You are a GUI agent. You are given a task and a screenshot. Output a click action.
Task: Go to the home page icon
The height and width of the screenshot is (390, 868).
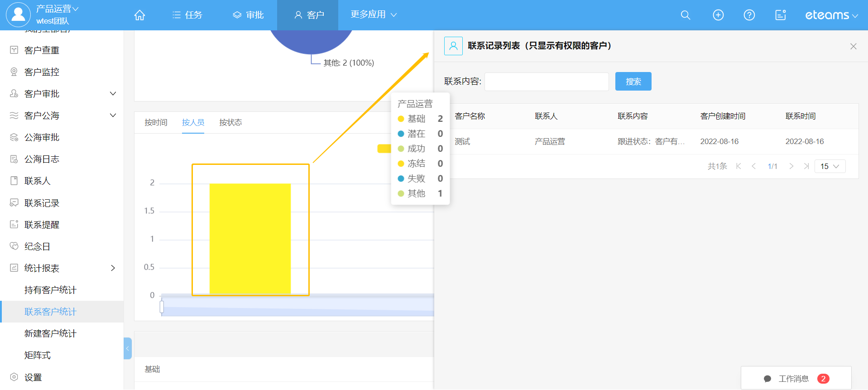coord(139,15)
